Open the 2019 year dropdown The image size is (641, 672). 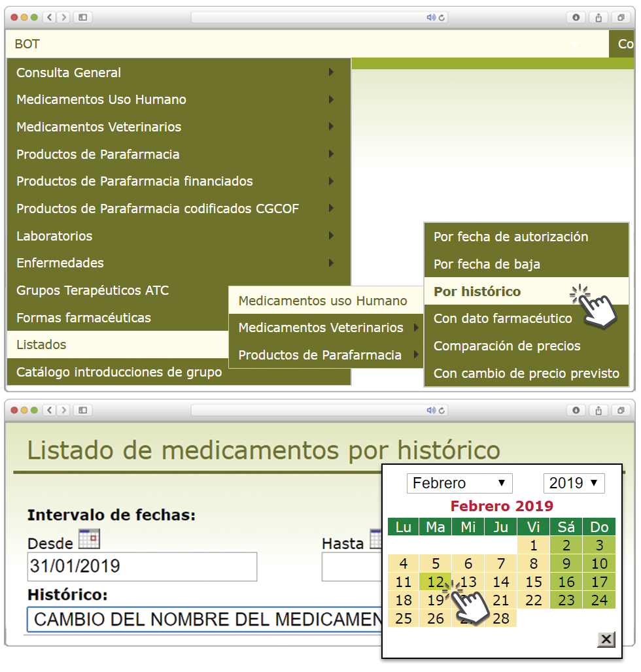point(574,484)
